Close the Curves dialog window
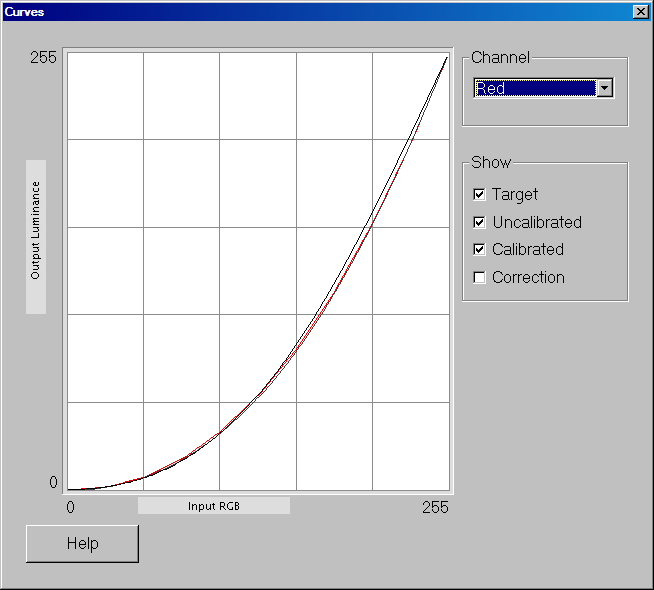This screenshot has width=654, height=590. point(640,12)
